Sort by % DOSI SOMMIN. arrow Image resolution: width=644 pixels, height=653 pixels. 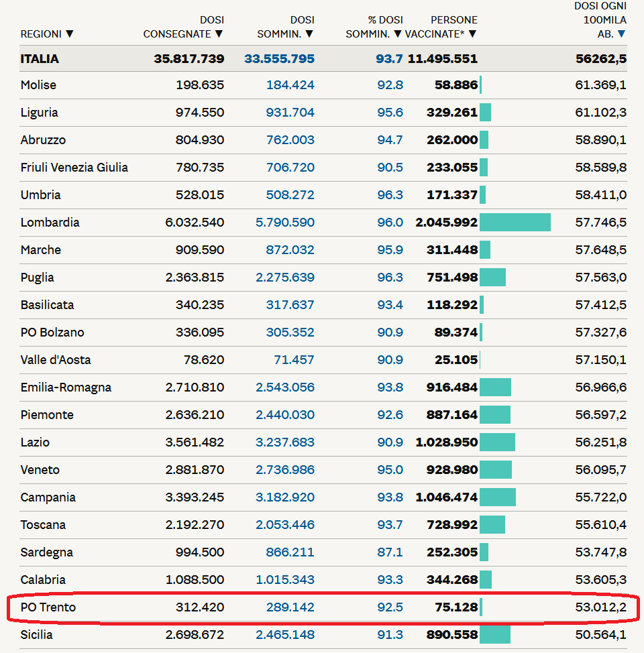point(398,34)
